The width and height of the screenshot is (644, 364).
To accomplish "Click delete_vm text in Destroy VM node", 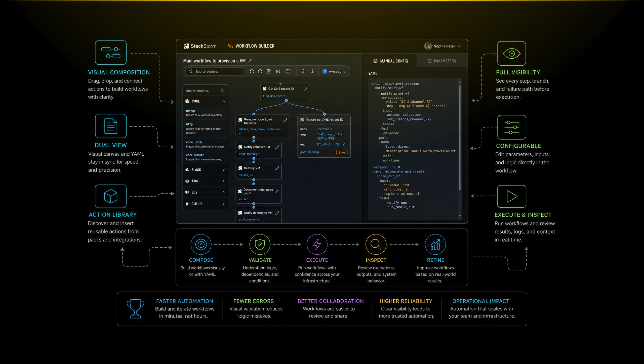I will [x=246, y=175].
